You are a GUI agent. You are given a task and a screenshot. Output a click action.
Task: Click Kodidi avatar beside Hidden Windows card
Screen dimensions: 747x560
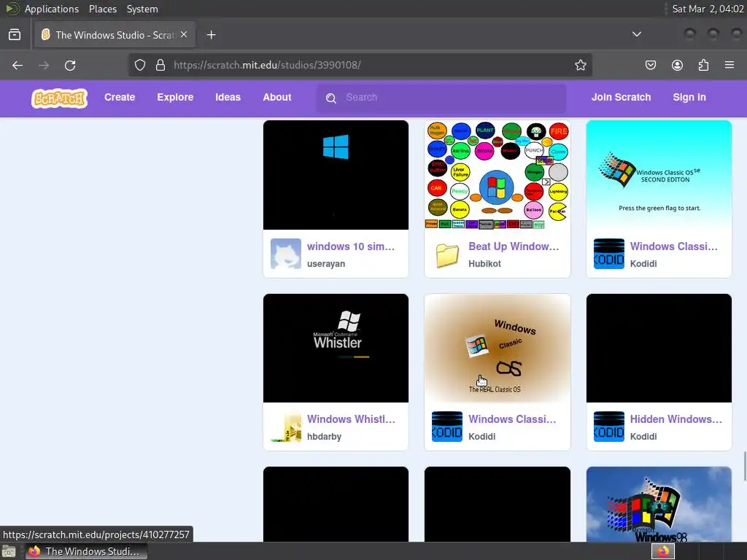(609, 427)
